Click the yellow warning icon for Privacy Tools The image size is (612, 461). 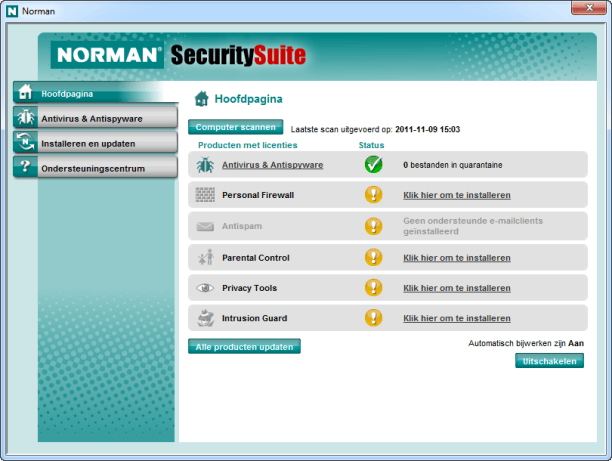[x=374, y=288]
